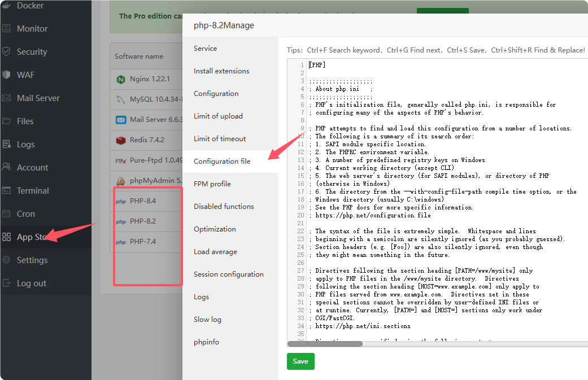Click the Cron calendar icon
The height and width of the screenshot is (380, 588).
pyautogui.click(x=6, y=213)
